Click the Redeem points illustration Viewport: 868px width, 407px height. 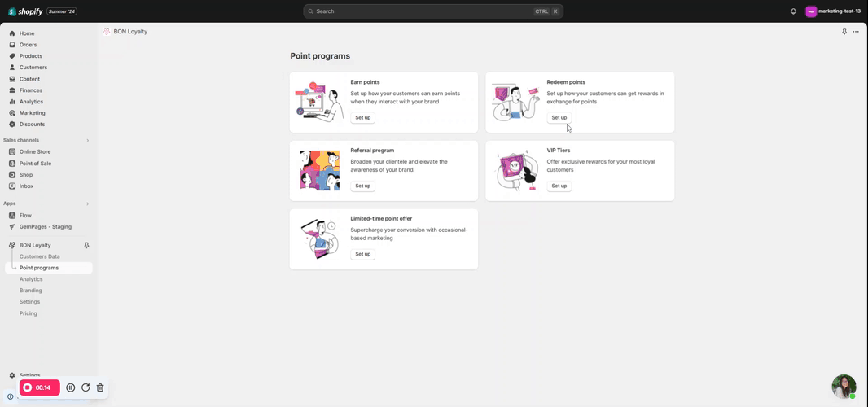516,102
